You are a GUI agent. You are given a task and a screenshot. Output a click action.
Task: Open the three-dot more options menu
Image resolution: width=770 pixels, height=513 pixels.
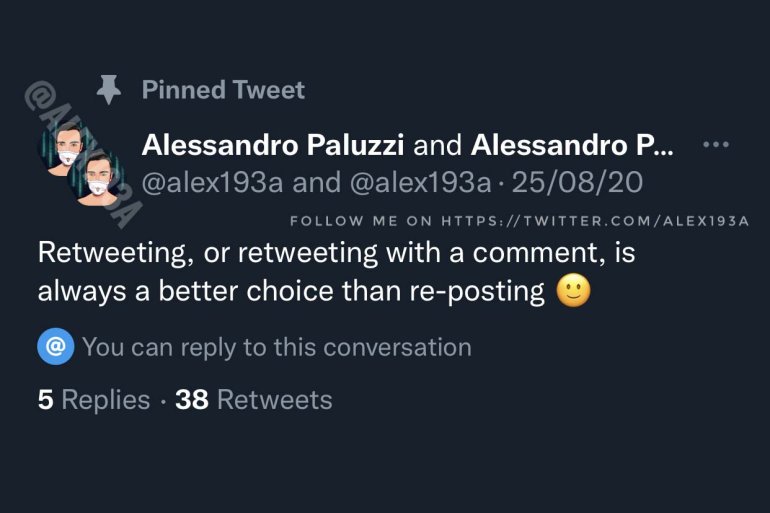pyautogui.click(x=716, y=145)
